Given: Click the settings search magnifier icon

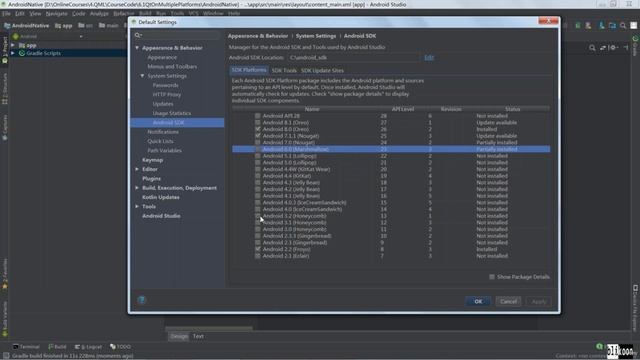Looking at the screenshot, I should 138,35.
